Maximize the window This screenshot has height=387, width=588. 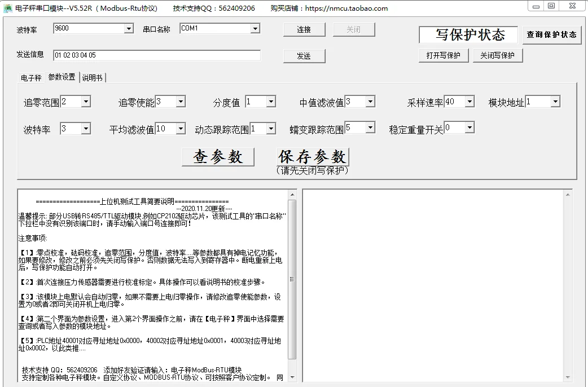pos(552,6)
